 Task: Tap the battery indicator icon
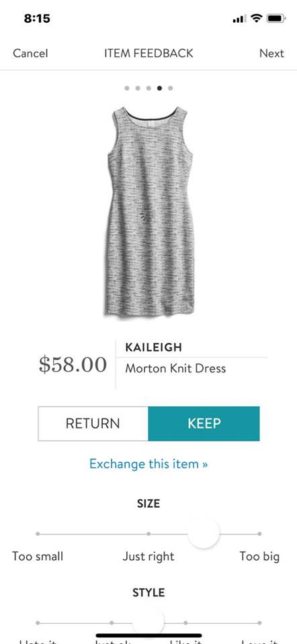275,18
